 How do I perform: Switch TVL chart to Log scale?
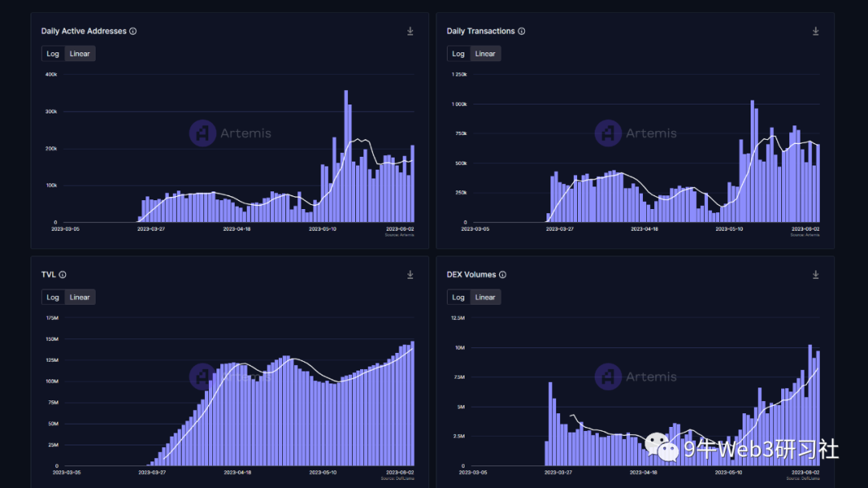pyautogui.click(x=52, y=297)
